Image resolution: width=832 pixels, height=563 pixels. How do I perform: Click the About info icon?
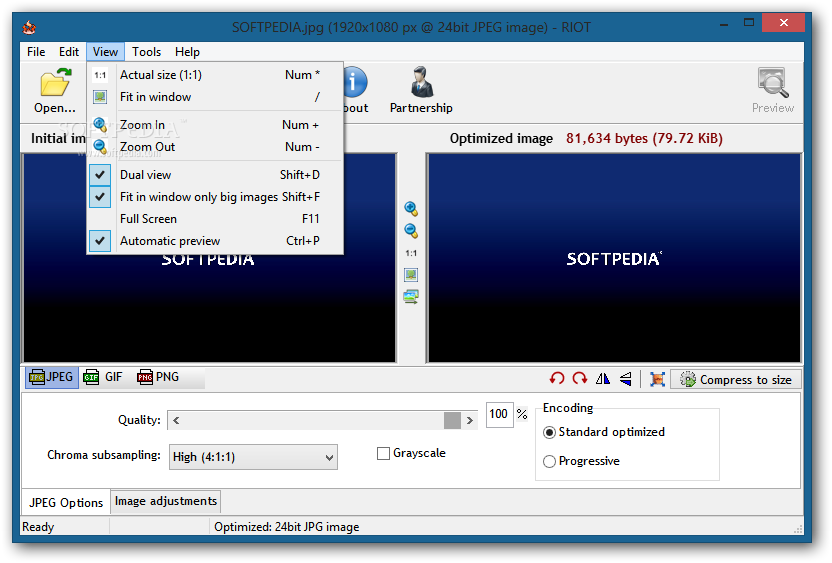coord(354,82)
